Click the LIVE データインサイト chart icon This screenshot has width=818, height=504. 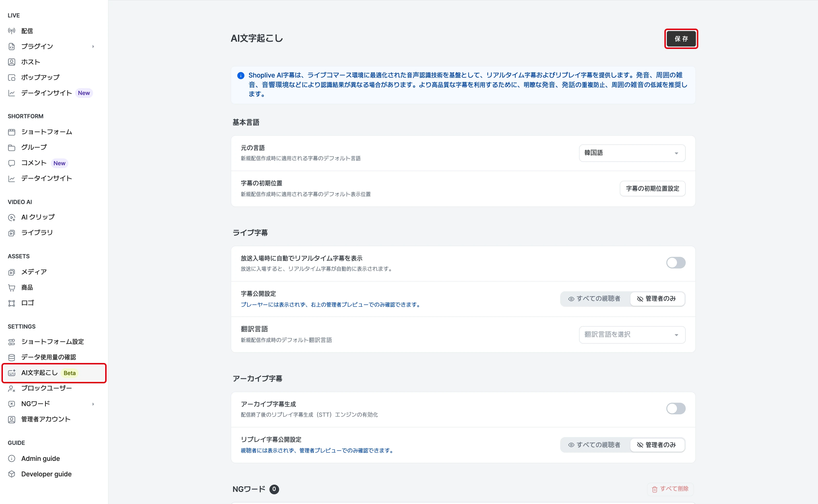coord(12,93)
